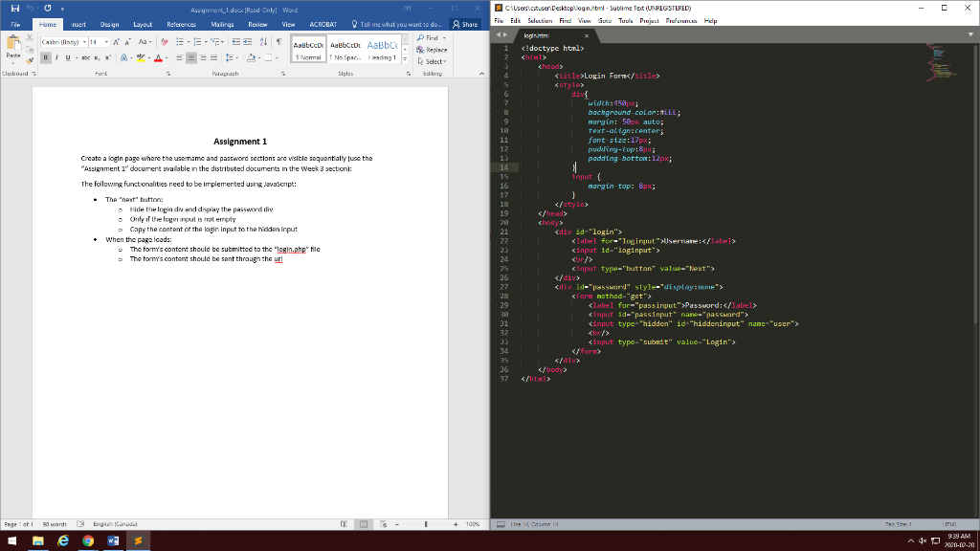
Task: Click the Redo/Repeat icon in Word title bar
Action: 48,9
